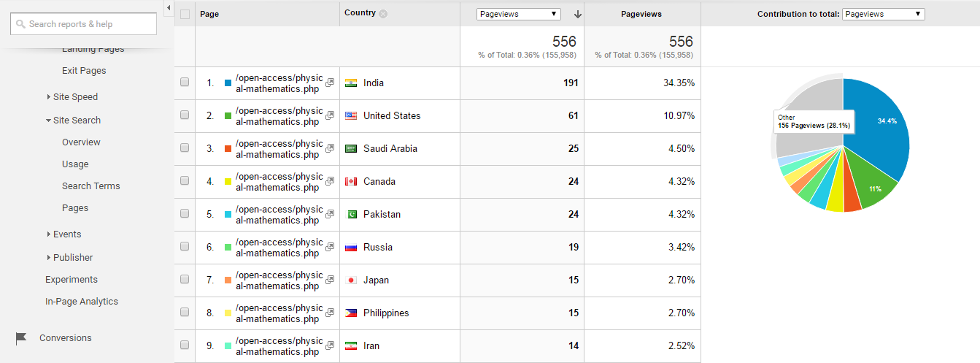
Task: Tick the checkbox for the Russia row
Action: click(185, 247)
